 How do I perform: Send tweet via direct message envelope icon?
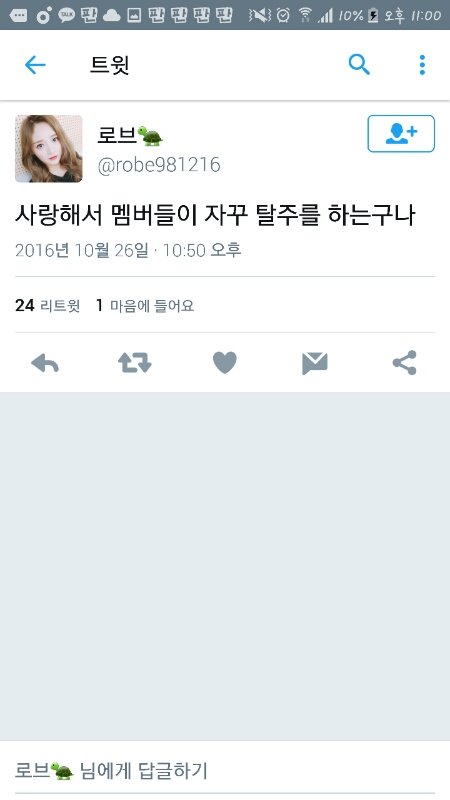coord(314,363)
